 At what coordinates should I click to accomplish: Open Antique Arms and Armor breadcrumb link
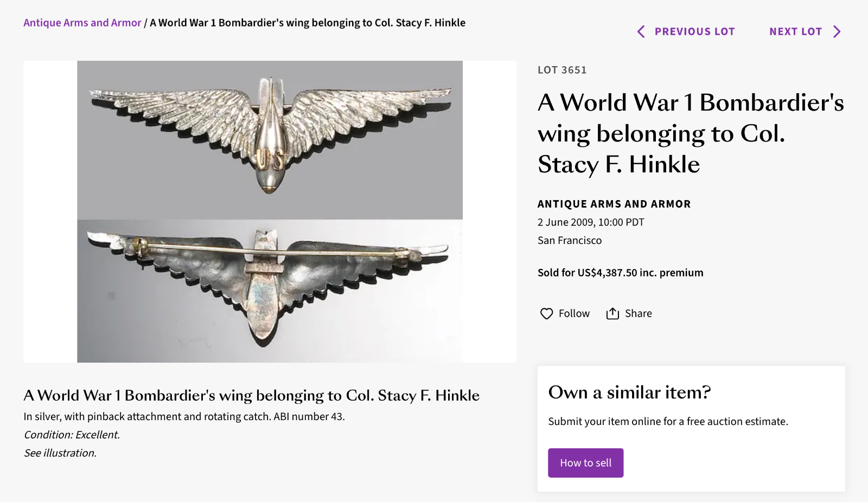click(82, 23)
